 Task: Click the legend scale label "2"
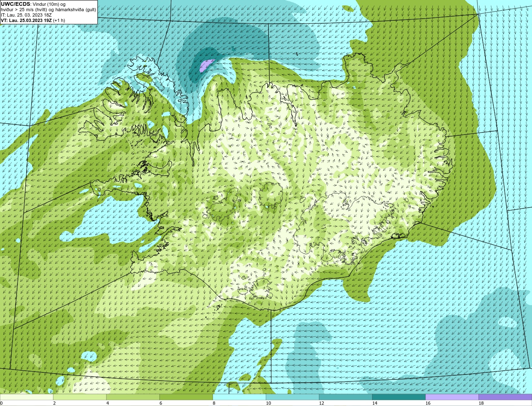[x=54, y=403]
